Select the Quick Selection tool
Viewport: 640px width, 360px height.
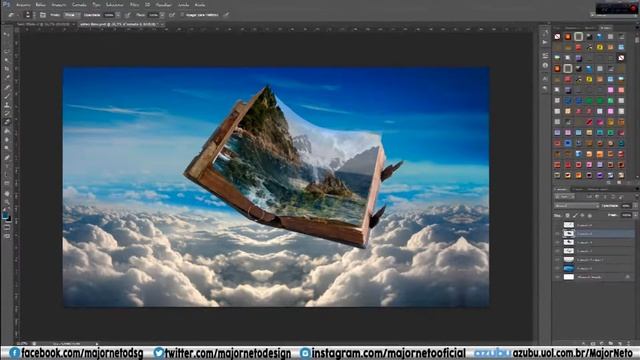click(7, 60)
